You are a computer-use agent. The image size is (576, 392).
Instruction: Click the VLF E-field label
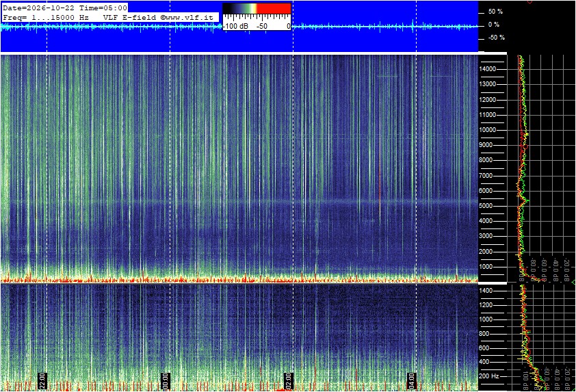[x=131, y=17]
